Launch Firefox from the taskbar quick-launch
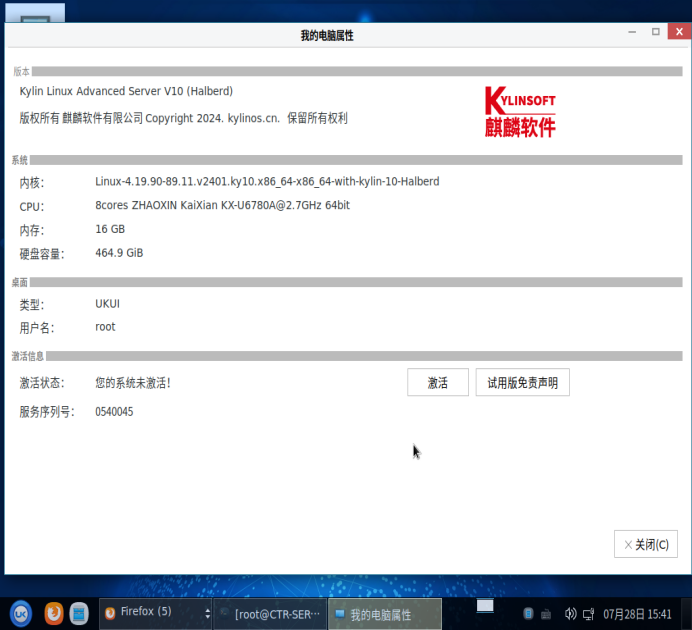 click(54, 613)
